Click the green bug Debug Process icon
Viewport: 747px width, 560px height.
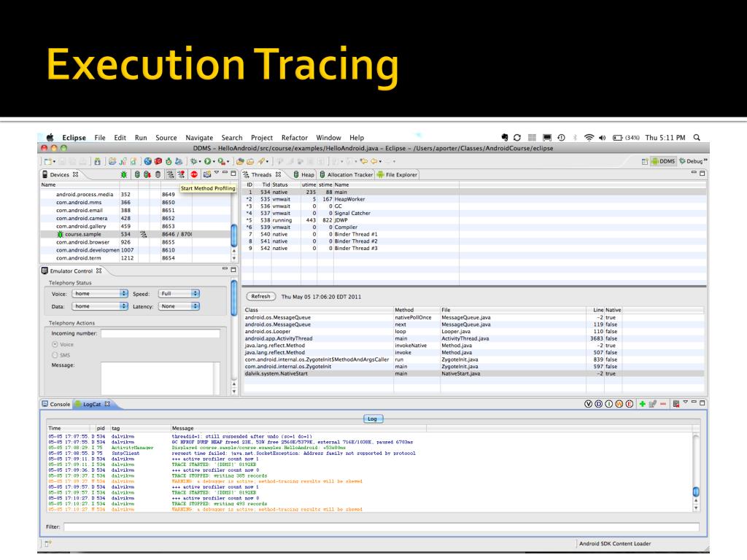point(124,175)
